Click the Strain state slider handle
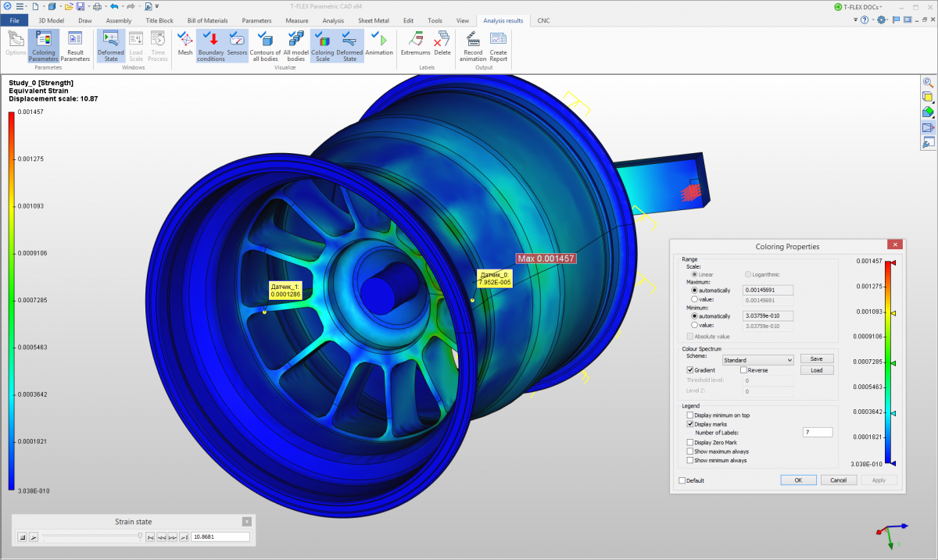Viewport: 938px width, 560px height. [x=140, y=537]
